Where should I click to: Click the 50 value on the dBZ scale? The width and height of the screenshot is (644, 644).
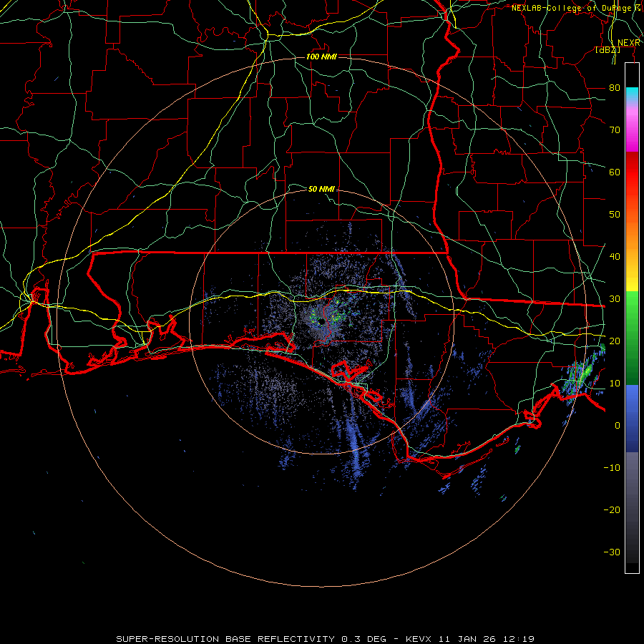[615, 215]
